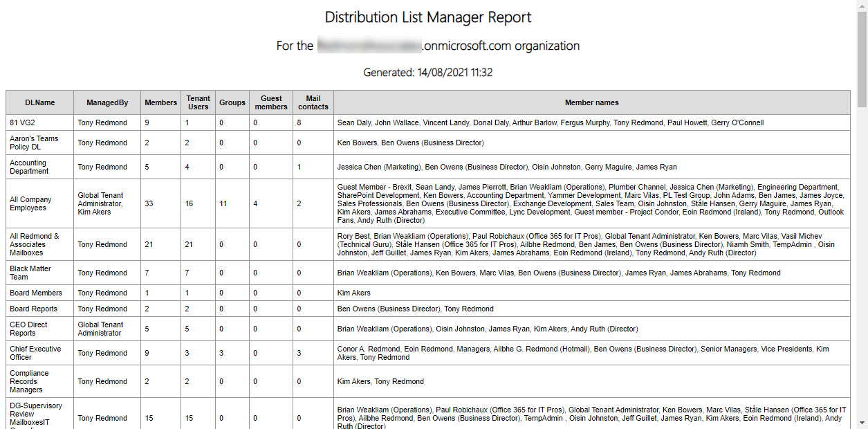Click Aaron's Teams Policy DL cell
The width and height of the screenshot is (868, 429).
(x=40, y=143)
